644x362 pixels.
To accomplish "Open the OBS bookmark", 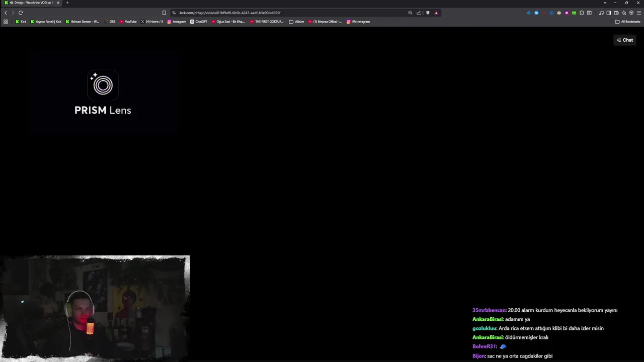I will click(x=110, y=22).
